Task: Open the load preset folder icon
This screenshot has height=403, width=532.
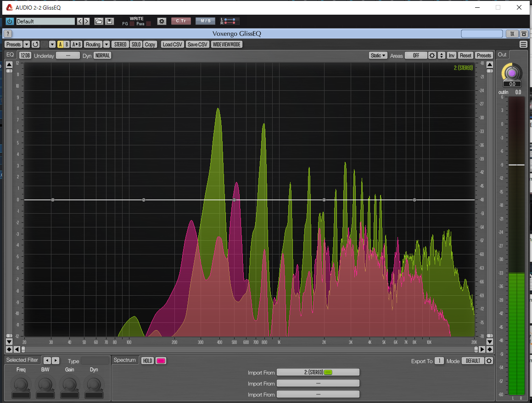Action: [99, 22]
